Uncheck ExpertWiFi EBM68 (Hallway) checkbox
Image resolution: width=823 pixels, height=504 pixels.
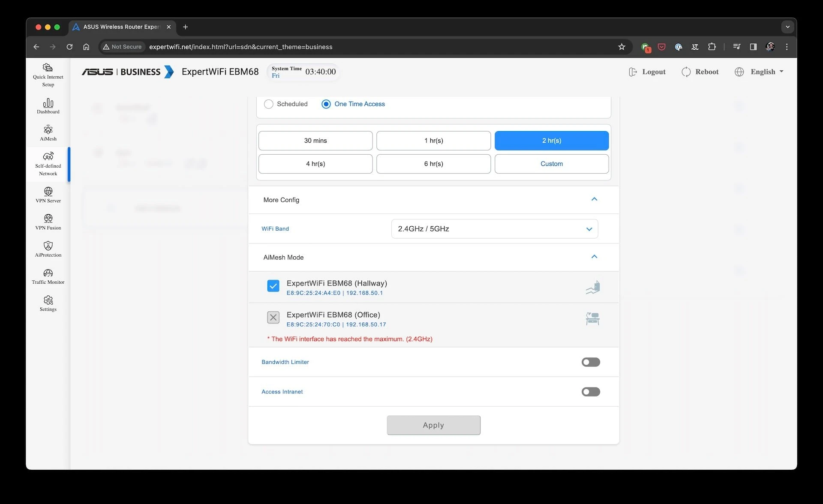[x=273, y=286]
